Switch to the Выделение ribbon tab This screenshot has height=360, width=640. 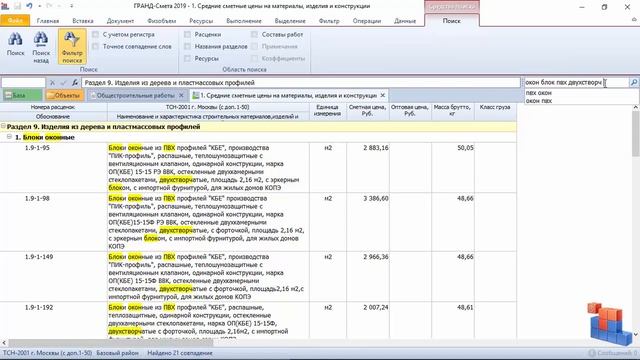coord(290,21)
